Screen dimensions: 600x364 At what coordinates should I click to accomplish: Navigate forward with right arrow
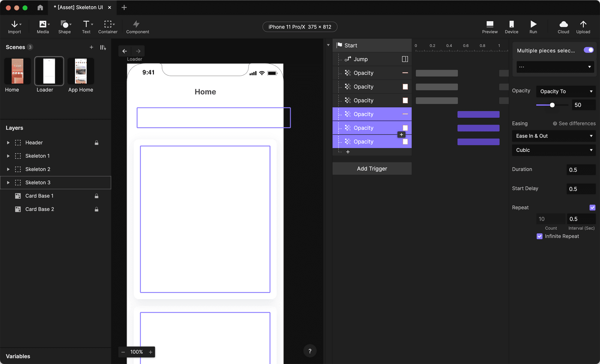138,51
